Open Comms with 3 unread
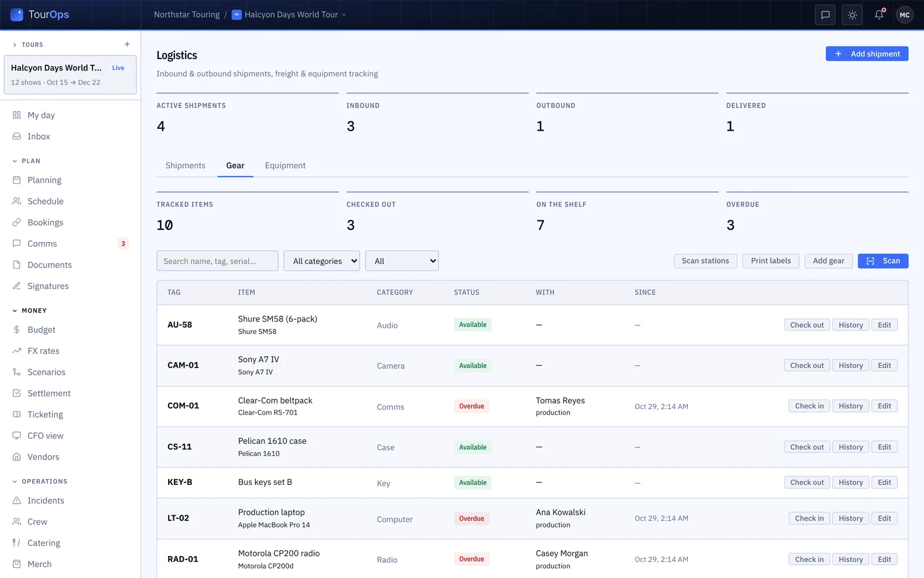This screenshot has height=578, width=924. coord(70,244)
